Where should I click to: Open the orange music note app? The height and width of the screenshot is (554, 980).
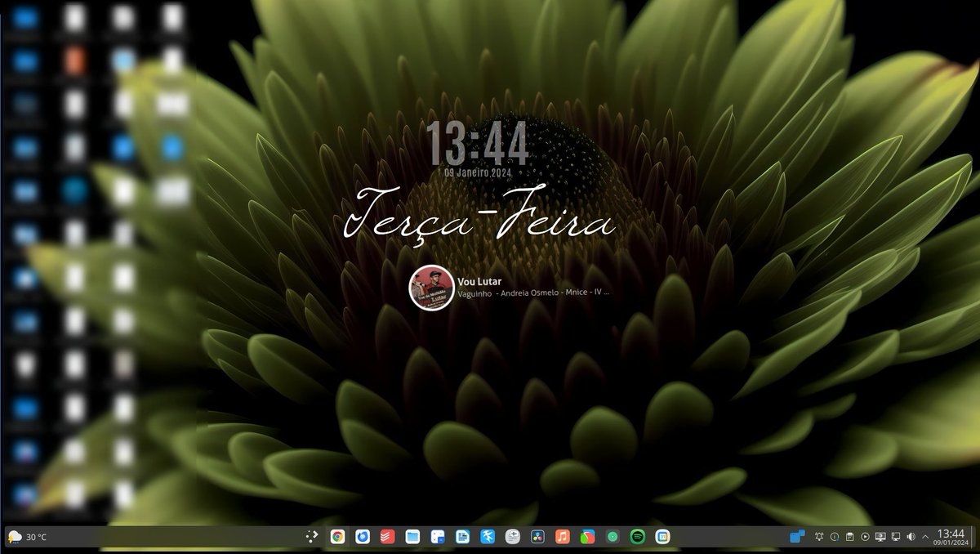point(563,537)
